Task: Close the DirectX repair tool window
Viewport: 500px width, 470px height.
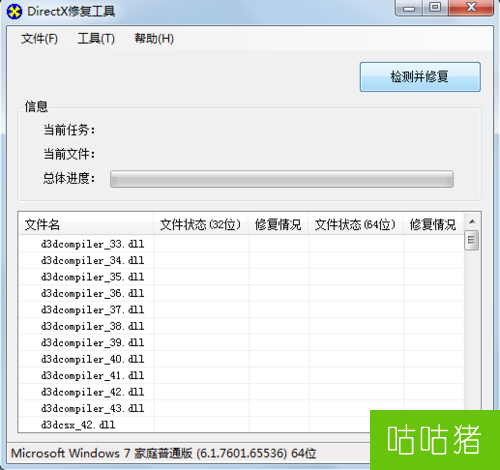Action: pyautogui.click(x=471, y=7)
